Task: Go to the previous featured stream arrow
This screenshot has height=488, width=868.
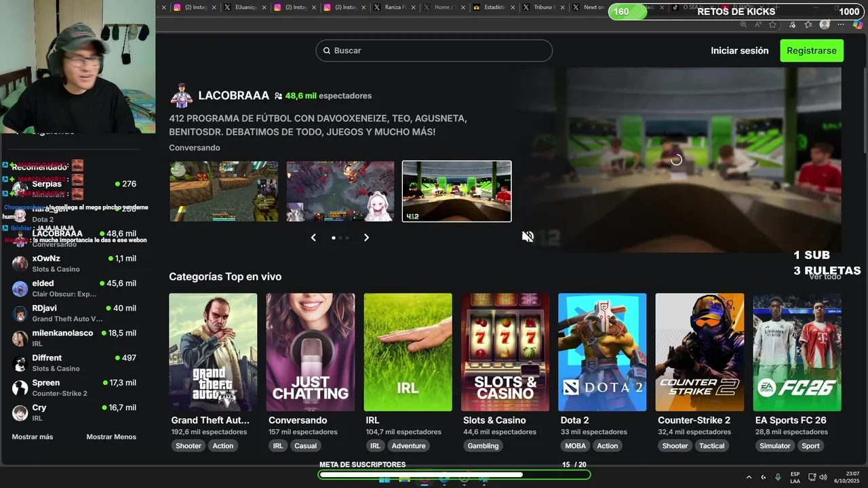Action: click(313, 237)
